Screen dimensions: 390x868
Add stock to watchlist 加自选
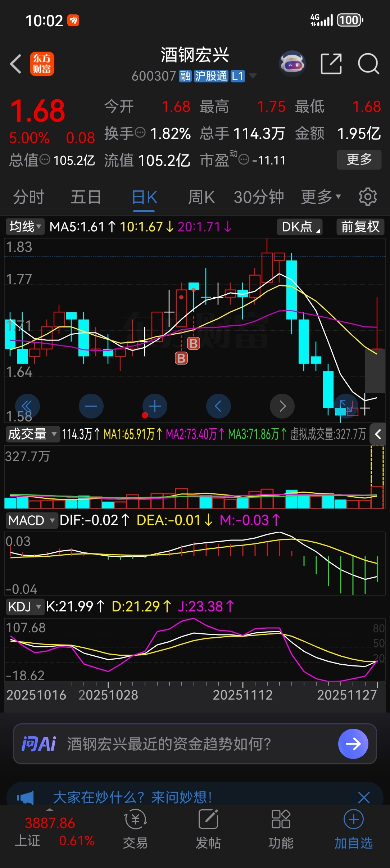(x=353, y=829)
